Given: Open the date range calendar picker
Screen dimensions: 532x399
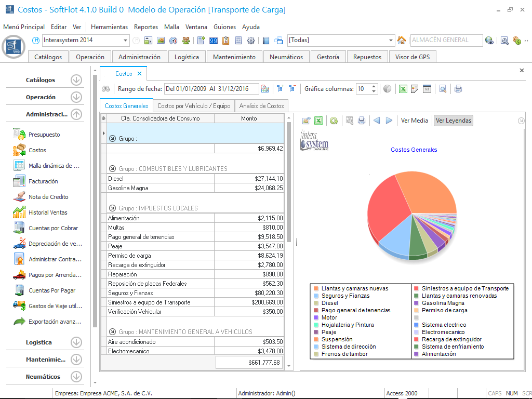Looking at the screenshot, I should [x=265, y=89].
